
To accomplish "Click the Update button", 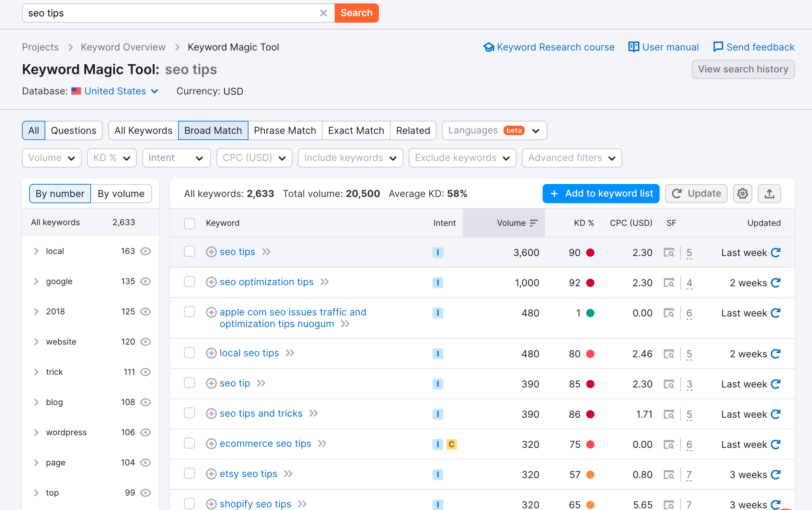I will [696, 194].
